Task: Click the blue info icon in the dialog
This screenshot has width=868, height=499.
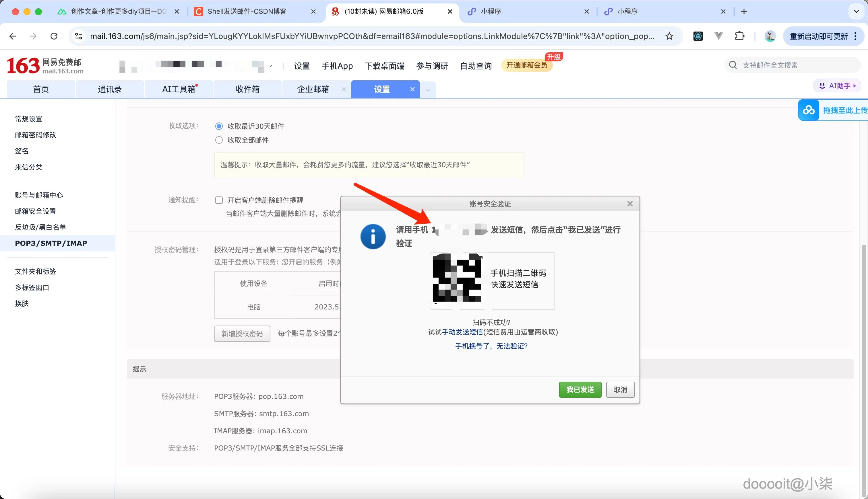Action: tap(373, 237)
